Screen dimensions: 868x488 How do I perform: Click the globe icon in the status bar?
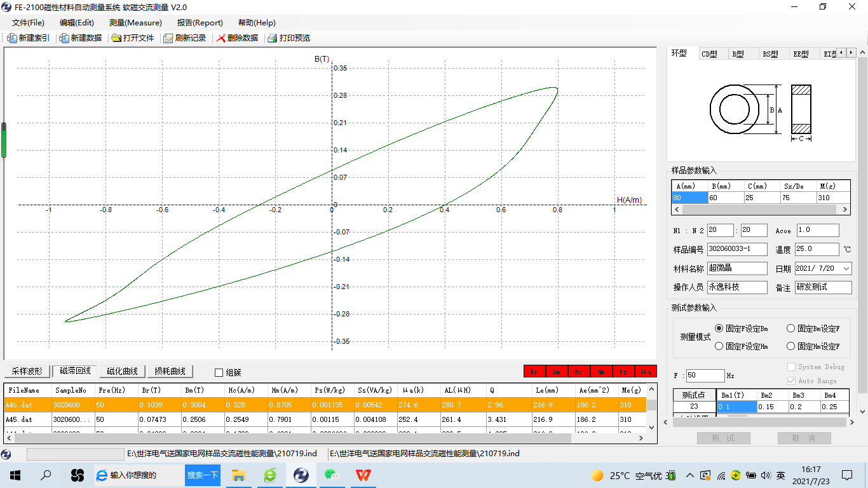coord(6,454)
